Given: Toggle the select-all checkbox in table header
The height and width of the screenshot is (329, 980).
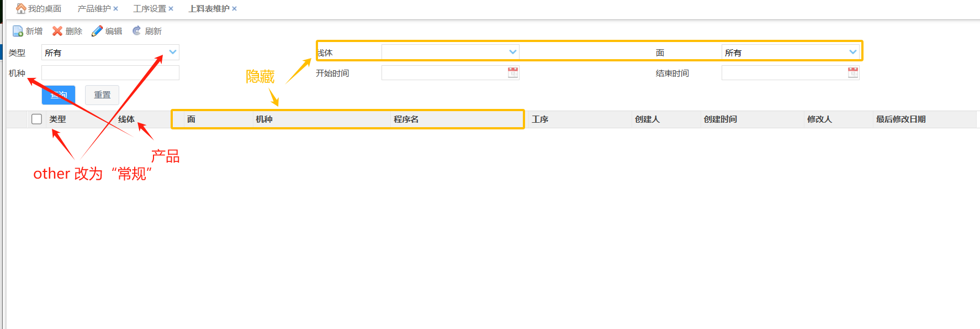Looking at the screenshot, I should click(37, 119).
